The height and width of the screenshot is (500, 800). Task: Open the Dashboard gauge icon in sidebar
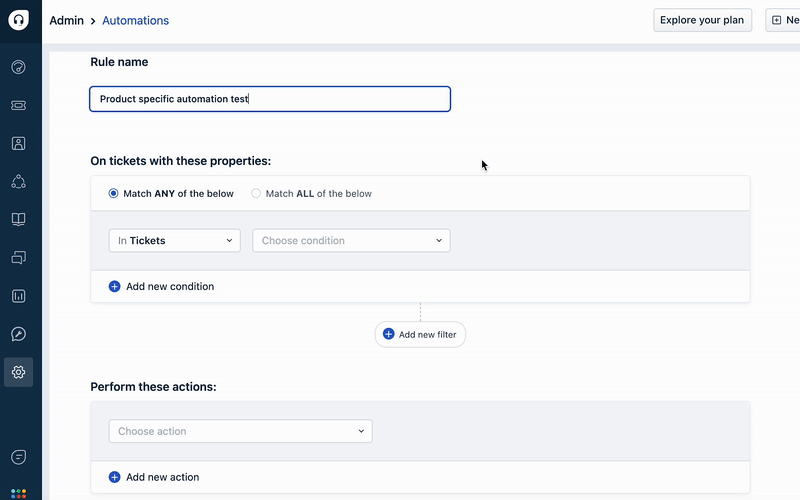click(19, 67)
